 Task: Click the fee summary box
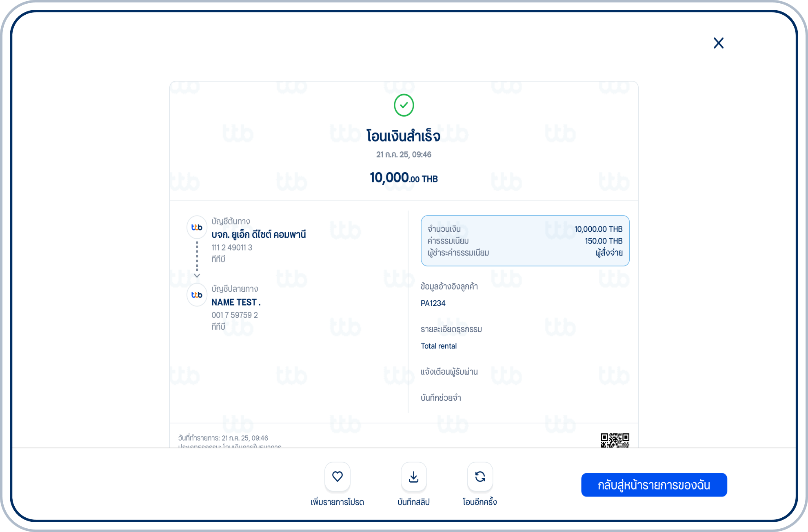[x=525, y=241]
